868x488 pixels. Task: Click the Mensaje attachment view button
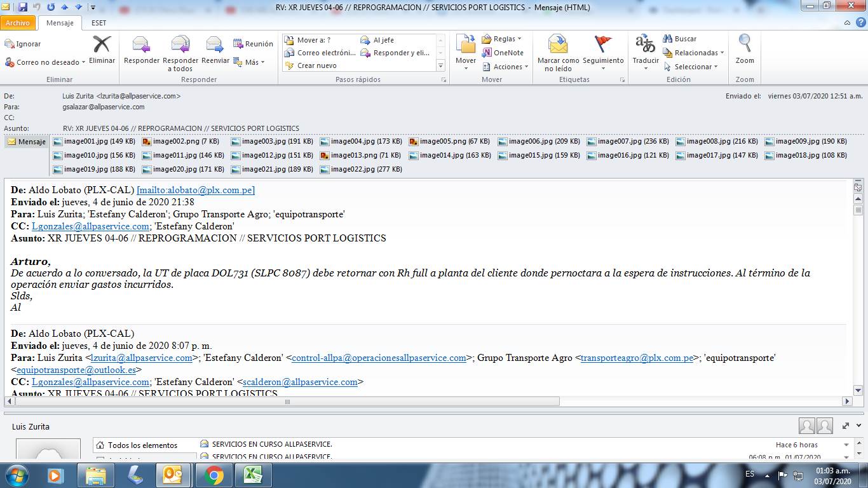point(27,142)
